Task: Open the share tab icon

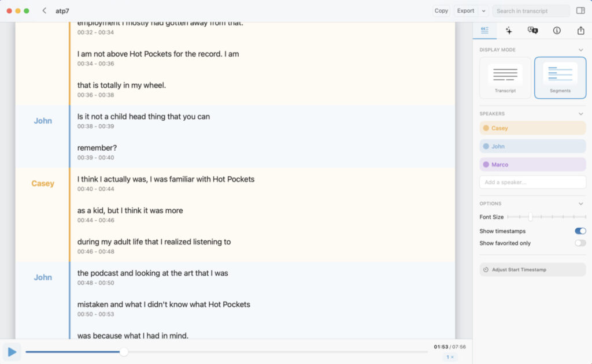Action: 580,31
